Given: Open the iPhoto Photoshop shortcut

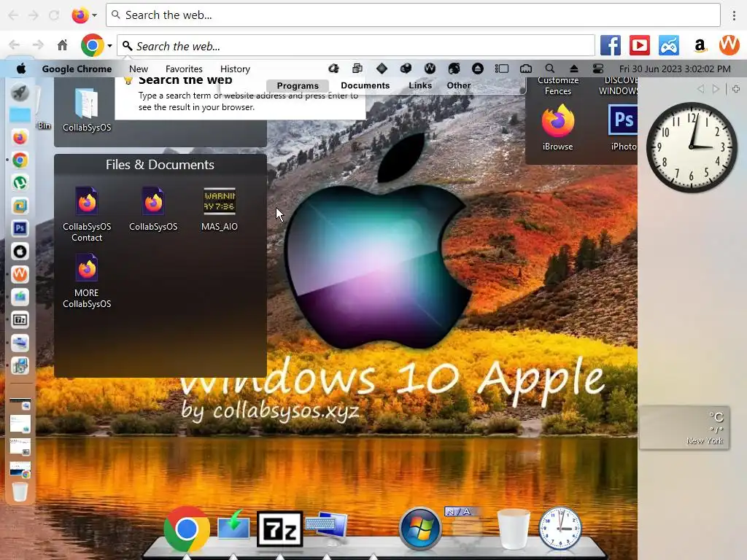Looking at the screenshot, I should pyautogui.click(x=623, y=127).
